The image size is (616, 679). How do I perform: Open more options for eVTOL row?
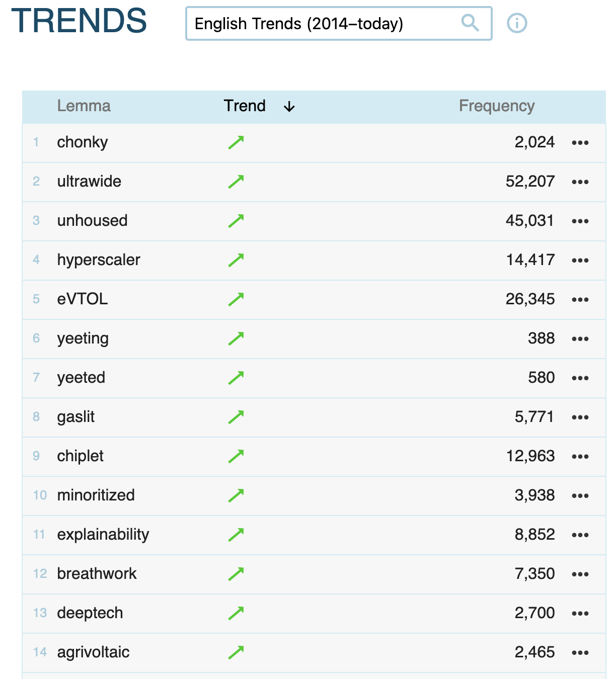click(580, 300)
